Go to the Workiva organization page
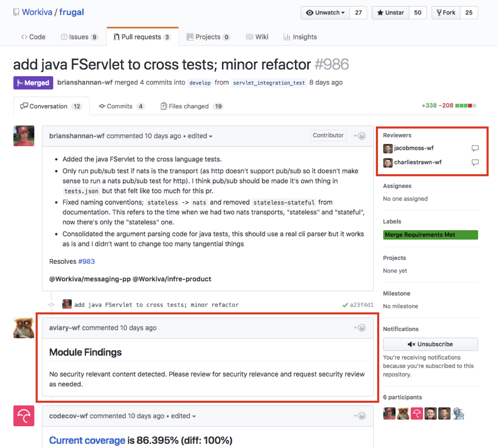Image resolution: width=497 pixels, height=448 pixels. pos(37,12)
